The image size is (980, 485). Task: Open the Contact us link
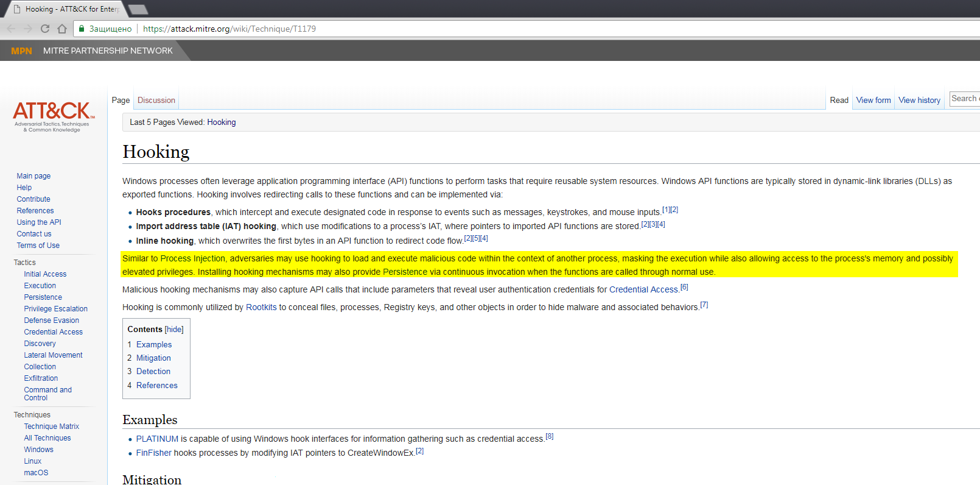pos(34,234)
